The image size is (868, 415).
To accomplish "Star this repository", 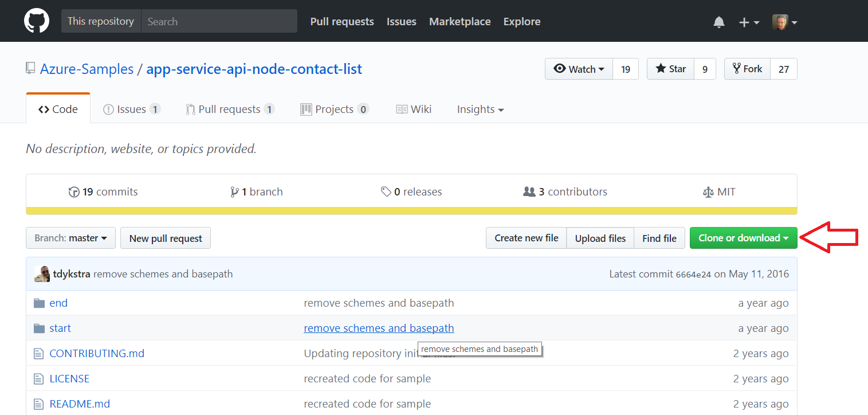I will (x=670, y=69).
